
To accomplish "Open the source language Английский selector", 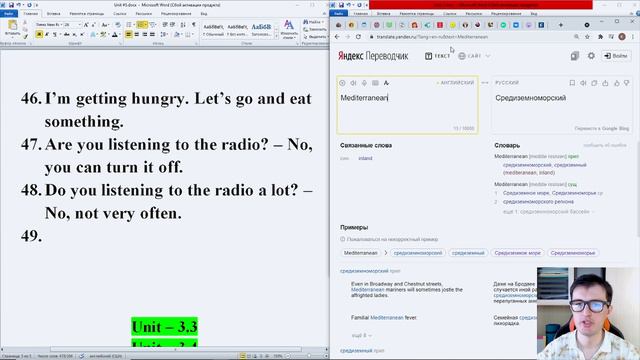I will coord(456,83).
